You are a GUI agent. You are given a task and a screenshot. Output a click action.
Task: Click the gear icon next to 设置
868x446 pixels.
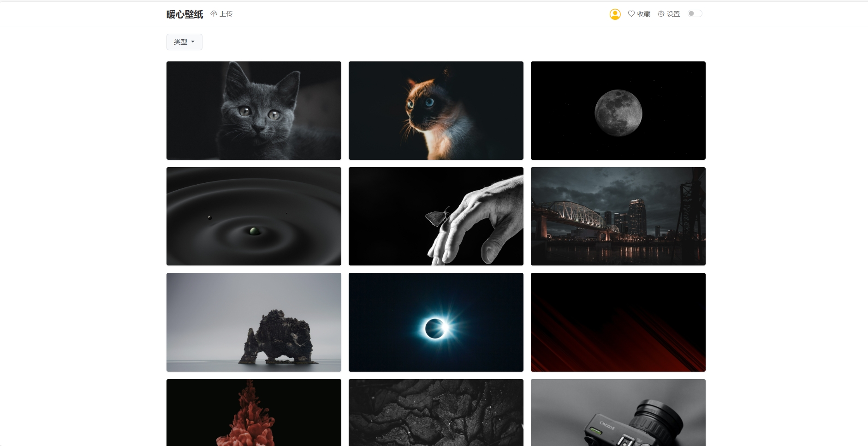661,14
